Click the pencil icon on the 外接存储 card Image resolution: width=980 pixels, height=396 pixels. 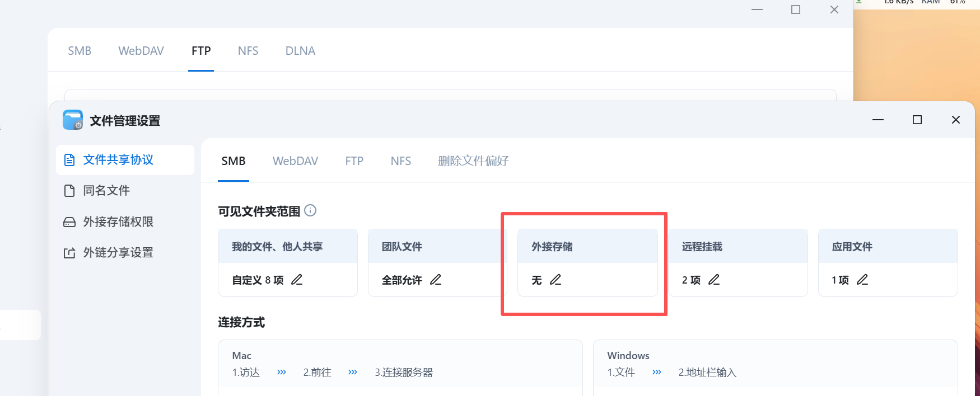point(556,279)
